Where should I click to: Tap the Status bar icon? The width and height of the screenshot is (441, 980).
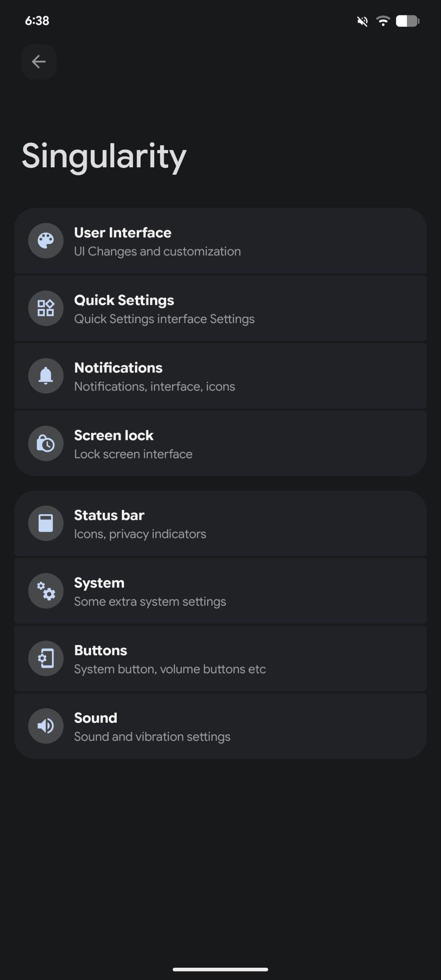[46, 523]
